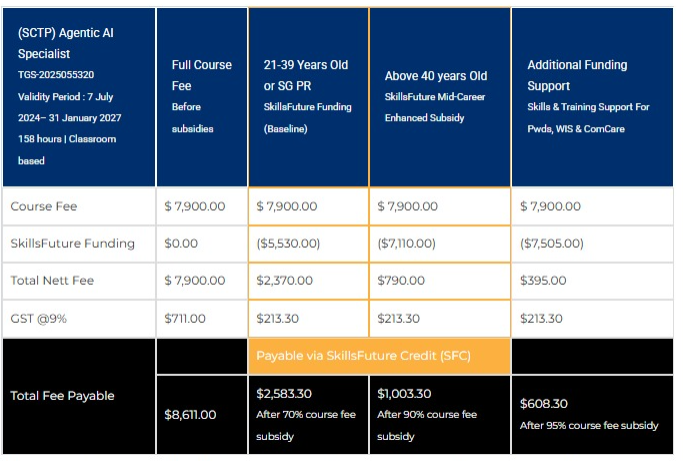Click the Course Fee row label
The width and height of the screenshot is (683, 461).
tap(44, 207)
